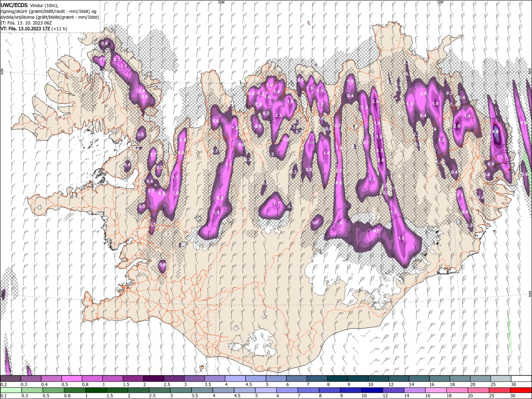Click the 4.4 precipitation value on the east coast
This screenshot has width=532, height=399.
tap(495, 131)
